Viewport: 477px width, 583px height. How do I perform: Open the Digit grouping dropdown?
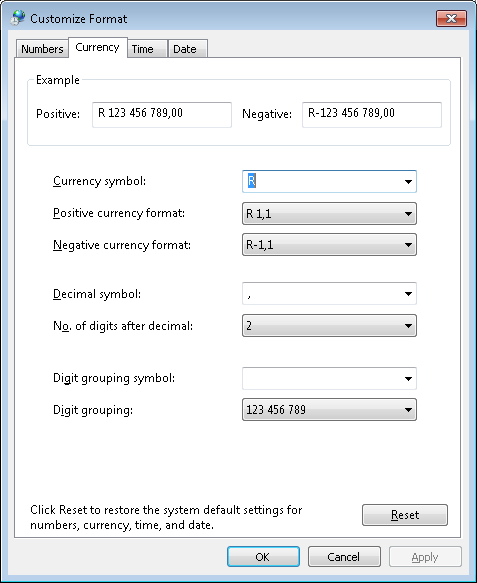click(329, 410)
